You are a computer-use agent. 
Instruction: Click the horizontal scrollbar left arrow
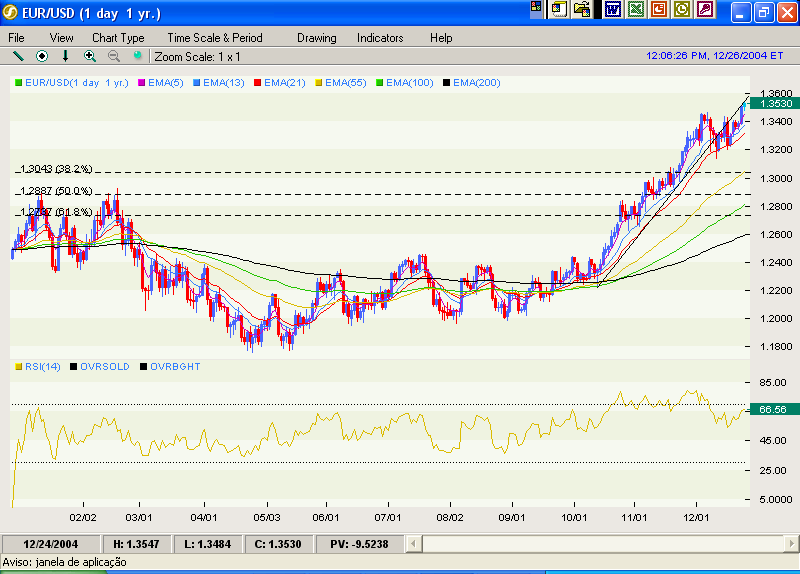click(x=430, y=543)
